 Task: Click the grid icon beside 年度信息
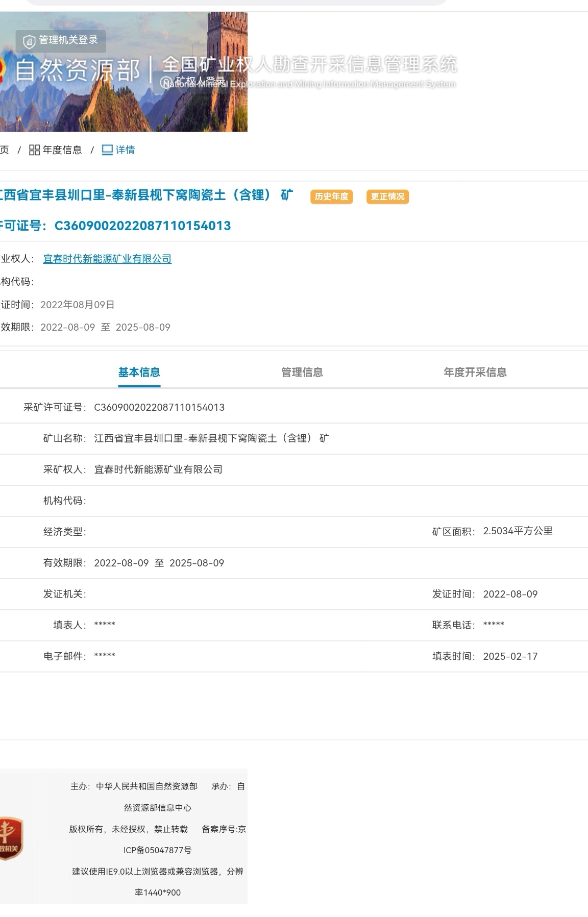click(x=34, y=150)
